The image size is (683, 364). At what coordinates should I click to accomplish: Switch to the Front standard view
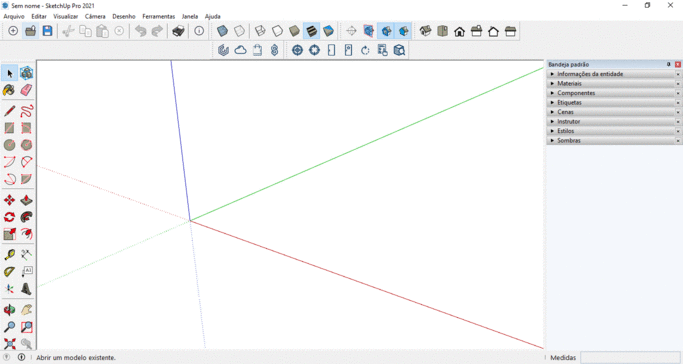(460, 31)
